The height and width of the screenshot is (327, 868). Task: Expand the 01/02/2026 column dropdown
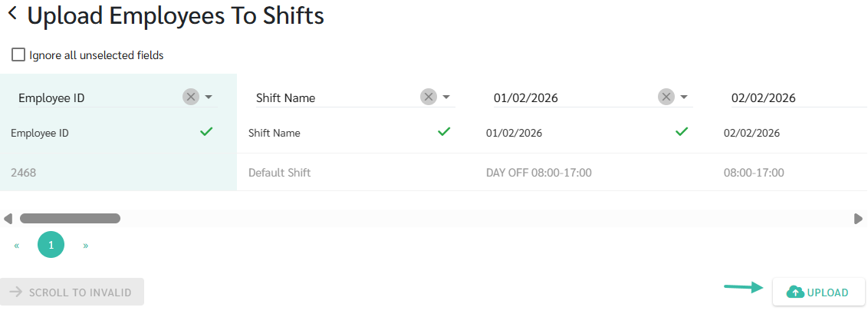(684, 97)
